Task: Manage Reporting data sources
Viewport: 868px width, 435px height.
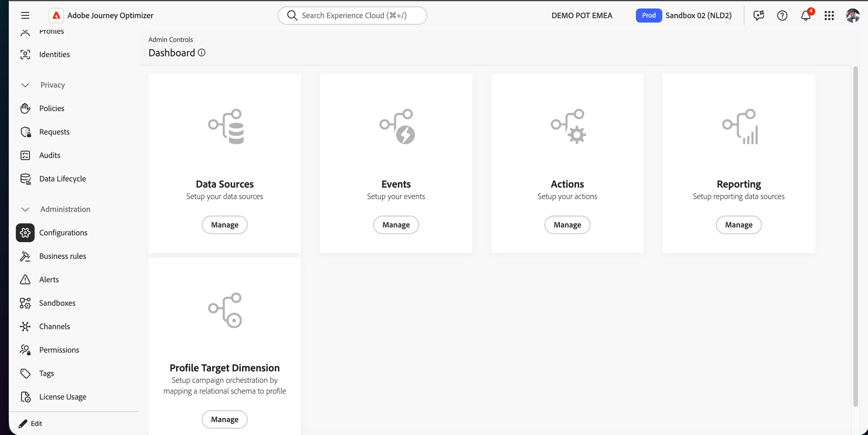Action: (x=739, y=225)
